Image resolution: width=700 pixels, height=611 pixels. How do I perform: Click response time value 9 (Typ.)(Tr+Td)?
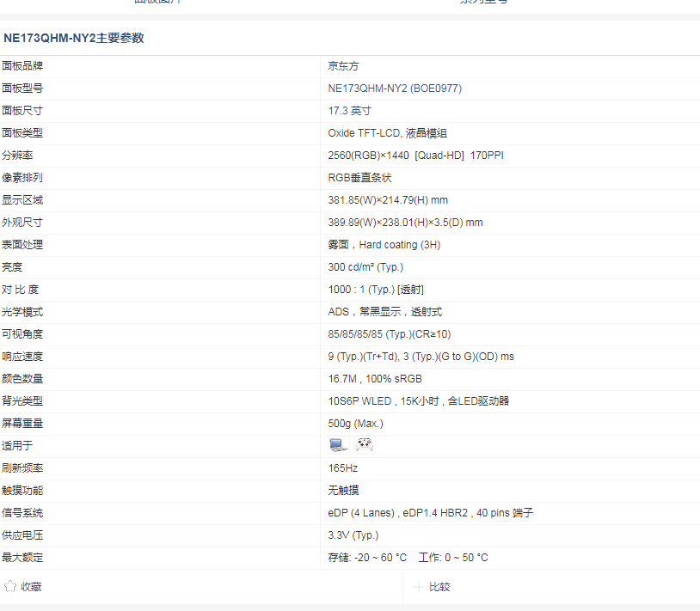coord(363,357)
